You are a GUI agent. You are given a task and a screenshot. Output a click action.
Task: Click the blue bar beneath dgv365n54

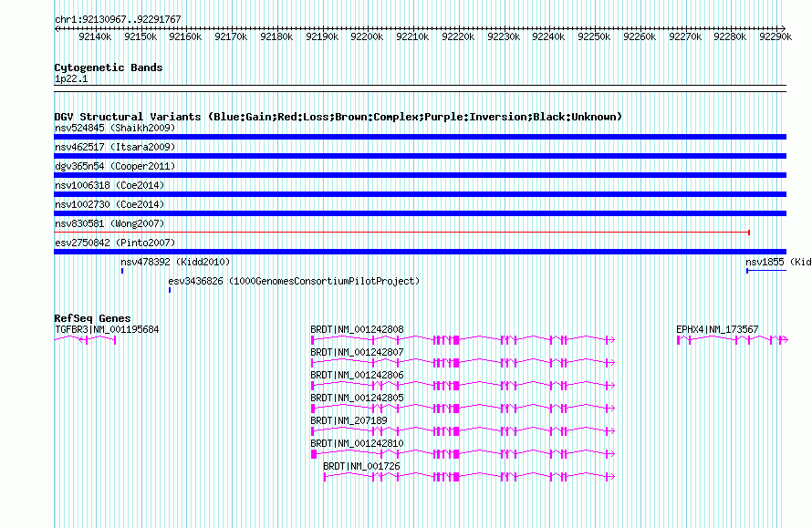pyautogui.click(x=420, y=175)
